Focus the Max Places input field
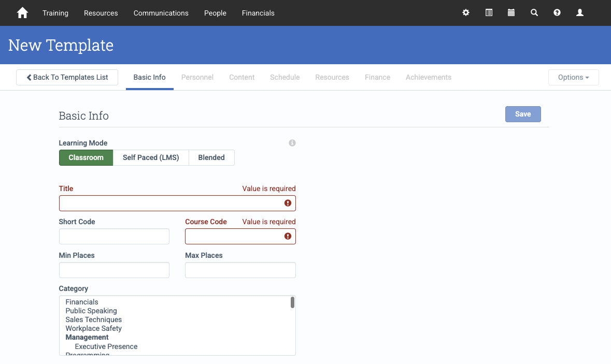Image resolution: width=611 pixels, height=364 pixels. [x=240, y=270]
